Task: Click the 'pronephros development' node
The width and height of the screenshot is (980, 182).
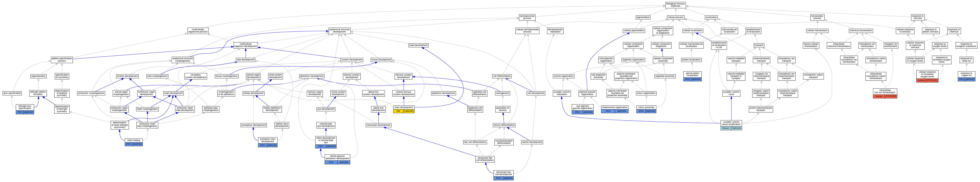Action: coord(254,125)
